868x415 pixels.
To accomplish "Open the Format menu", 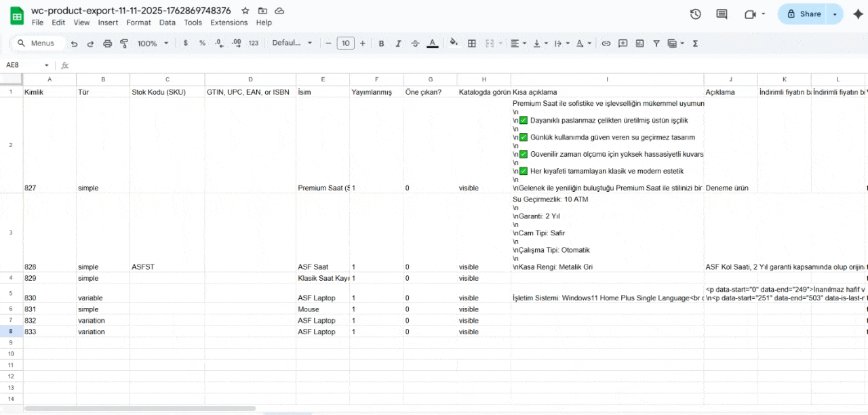I will [x=138, y=22].
